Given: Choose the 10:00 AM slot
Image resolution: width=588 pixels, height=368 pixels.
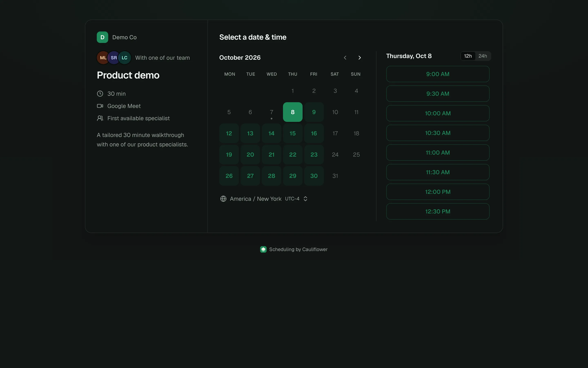Looking at the screenshot, I should pyautogui.click(x=438, y=113).
